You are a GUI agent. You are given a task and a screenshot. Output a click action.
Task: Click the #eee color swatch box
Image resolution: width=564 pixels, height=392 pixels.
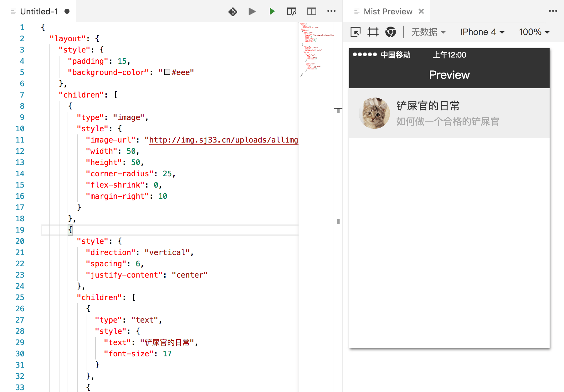point(167,72)
